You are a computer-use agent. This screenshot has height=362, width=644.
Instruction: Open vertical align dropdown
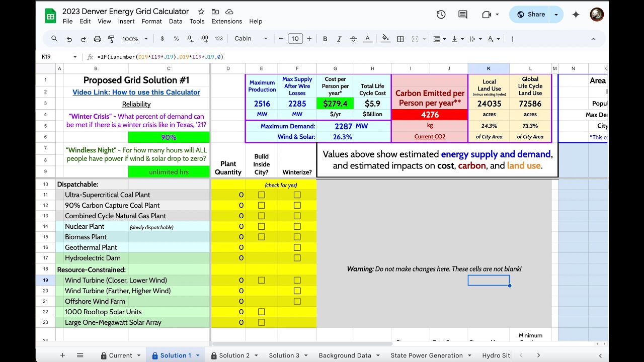[457, 39]
